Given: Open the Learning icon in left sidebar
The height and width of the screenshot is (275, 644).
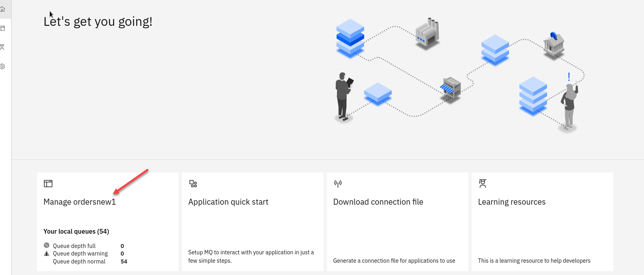Looking at the screenshot, I should 2,47.
